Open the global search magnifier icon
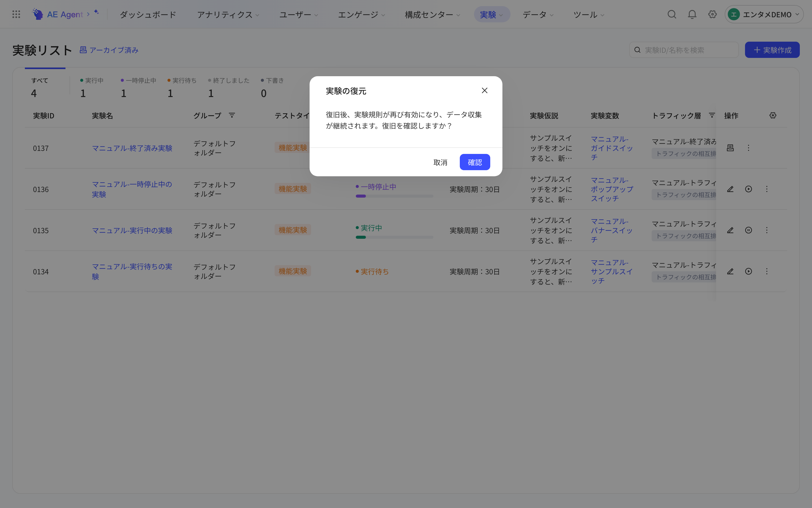 672,14
